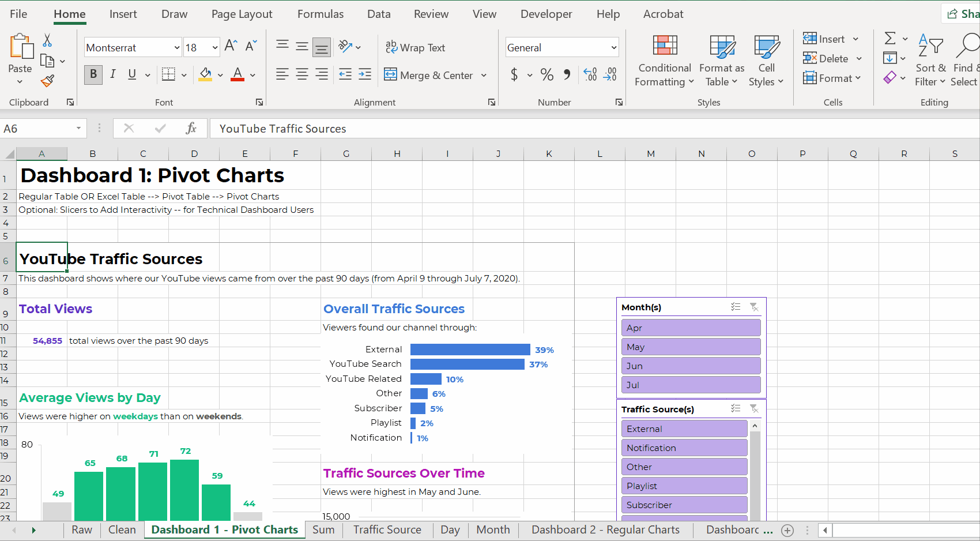Toggle bottom align button

click(322, 47)
